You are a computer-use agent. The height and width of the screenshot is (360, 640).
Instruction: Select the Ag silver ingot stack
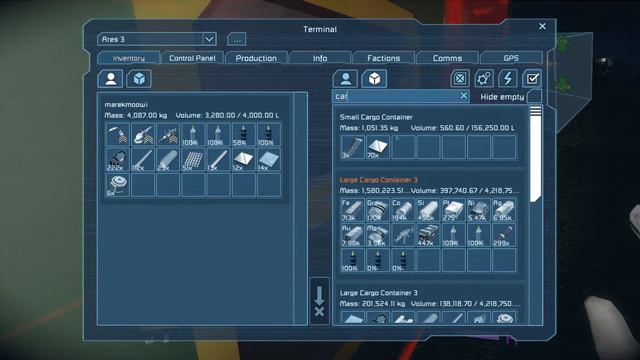click(x=504, y=210)
